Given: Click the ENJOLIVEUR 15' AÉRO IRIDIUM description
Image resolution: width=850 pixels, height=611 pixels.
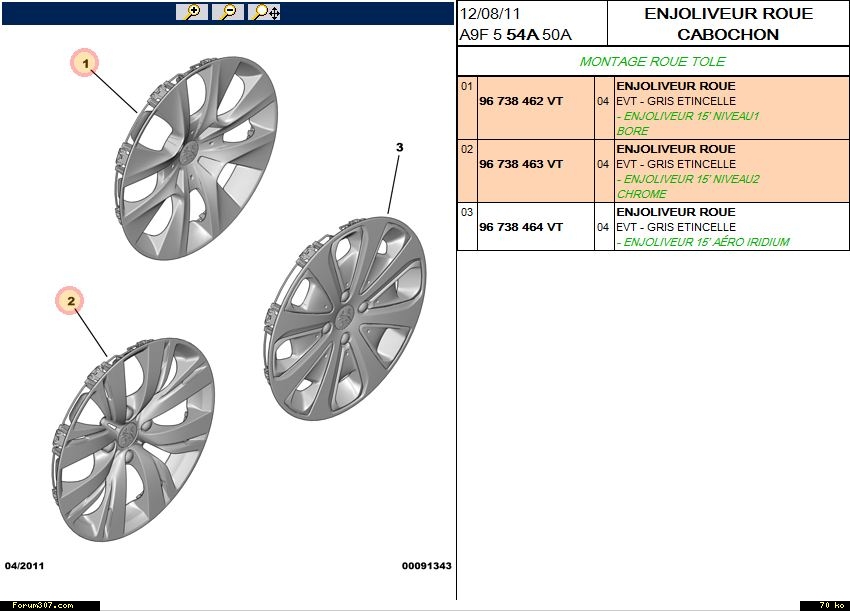Looking at the screenshot, I should [703, 242].
